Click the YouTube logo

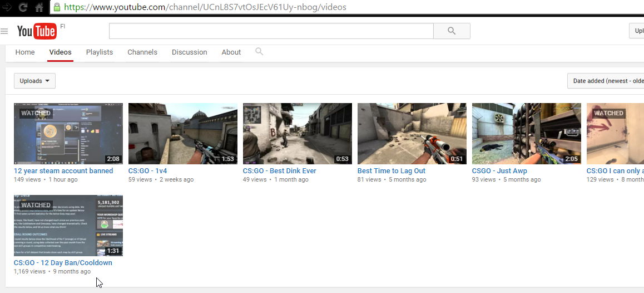click(x=36, y=31)
